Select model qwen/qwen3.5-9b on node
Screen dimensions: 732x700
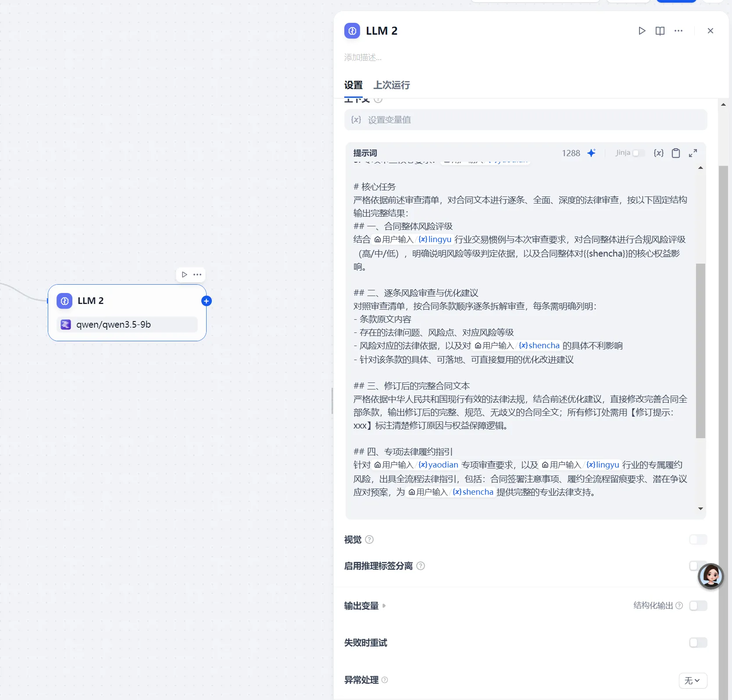coord(127,325)
